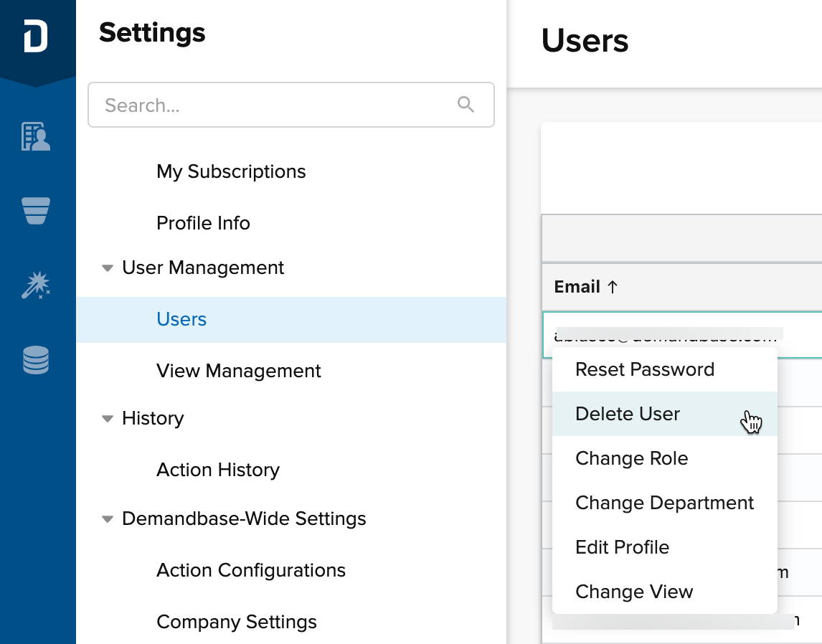Select Change Role menu option
Image resolution: width=822 pixels, height=644 pixels.
coord(665,458)
